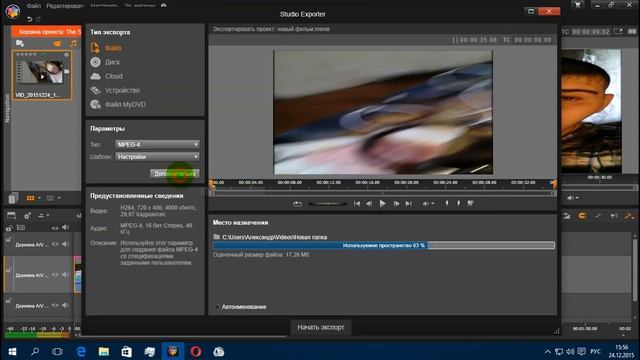Click the destination folder icon
The width and height of the screenshot is (640, 360).
coord(217,237)
